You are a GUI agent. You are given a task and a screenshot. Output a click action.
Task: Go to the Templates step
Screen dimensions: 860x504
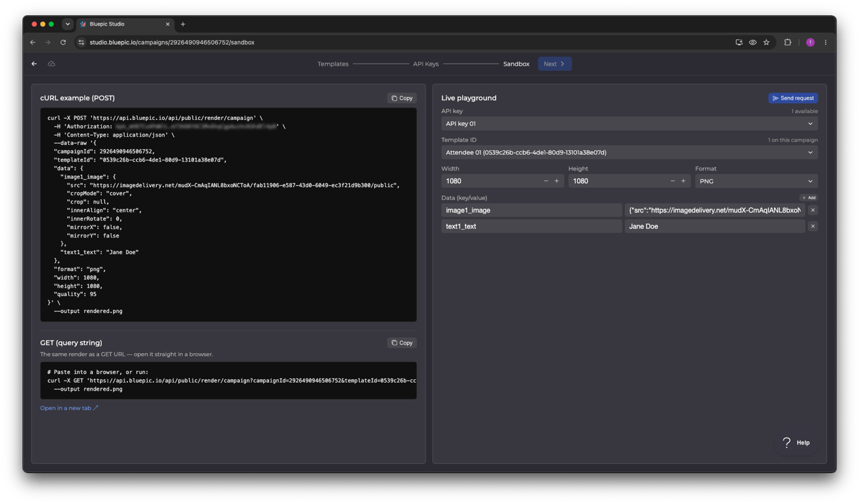point(333,64)
